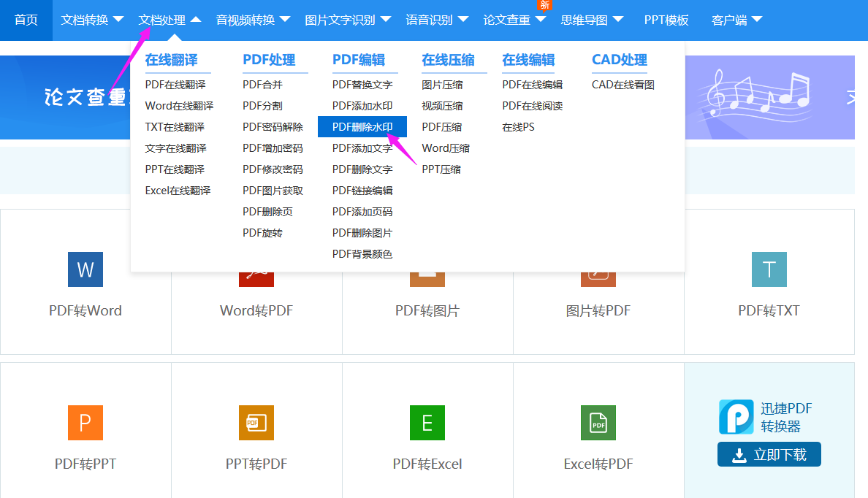The height and width of the screenshot is (498, 868).
Task: Expand the 文档转换 menu
Action: pos(92,20)
